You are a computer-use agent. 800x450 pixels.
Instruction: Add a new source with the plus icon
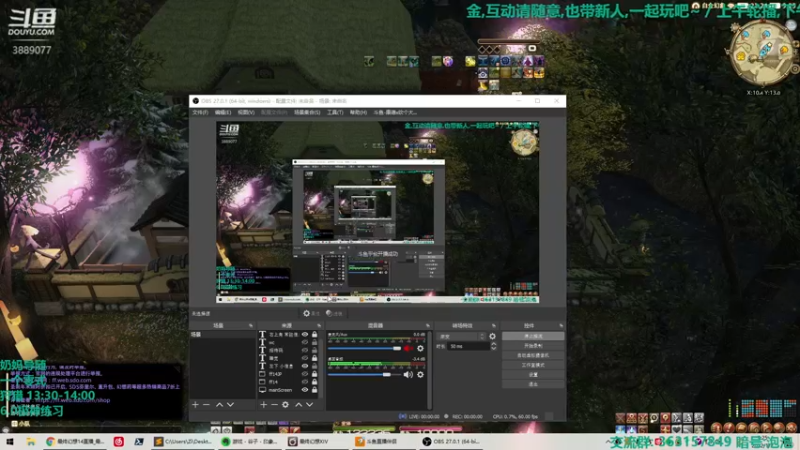click(263, 405)
